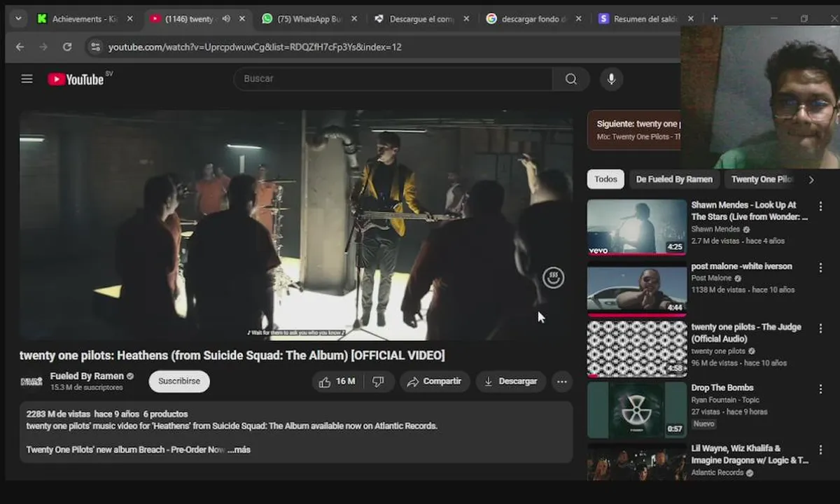Click the 6 productos text
Screen dimensions: 840x504
point(166,414)
